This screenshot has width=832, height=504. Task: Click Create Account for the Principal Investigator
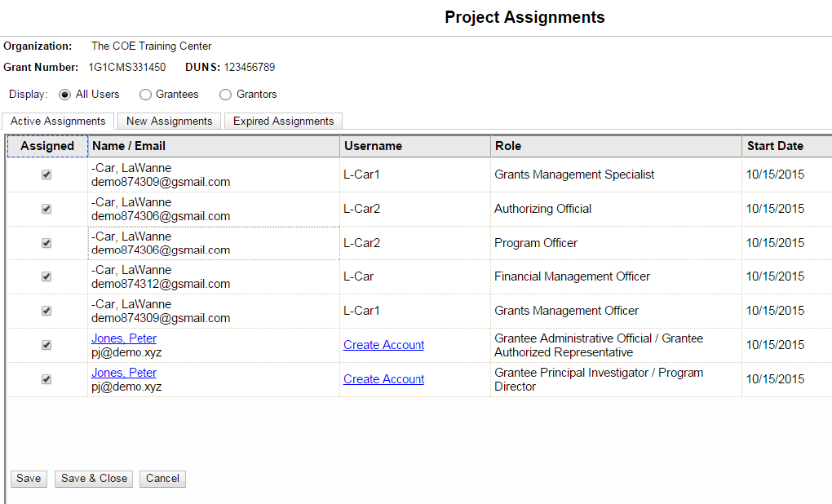(383, 379)
